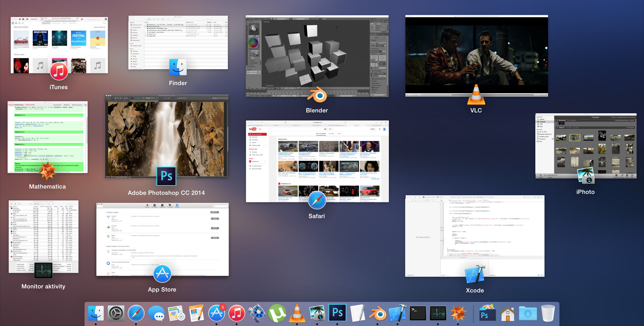Open iTunes Store tab in iTunes
The height and width of the screenshot is (326, 644).
point(72,23)
